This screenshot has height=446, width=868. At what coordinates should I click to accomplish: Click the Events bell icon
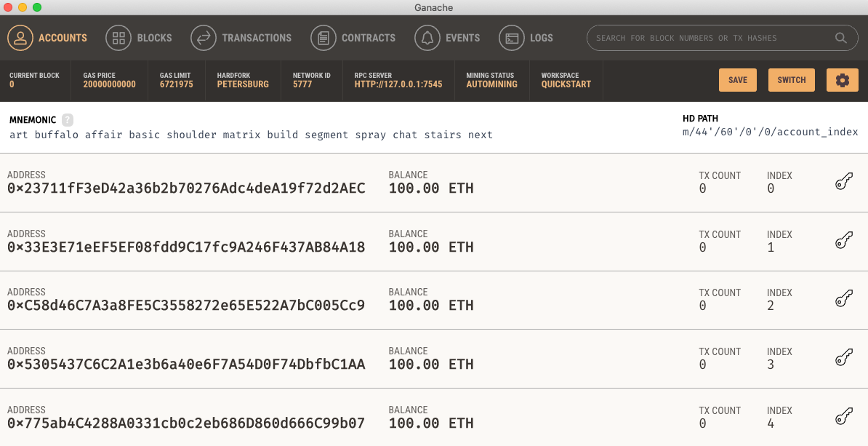[427, 38]
